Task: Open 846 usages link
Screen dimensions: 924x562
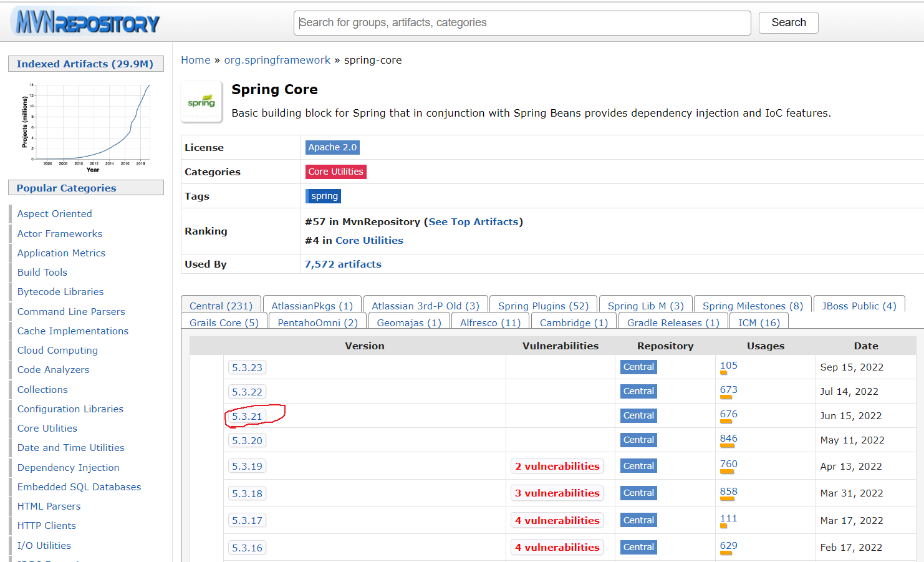Action: [x=728, y=438]
